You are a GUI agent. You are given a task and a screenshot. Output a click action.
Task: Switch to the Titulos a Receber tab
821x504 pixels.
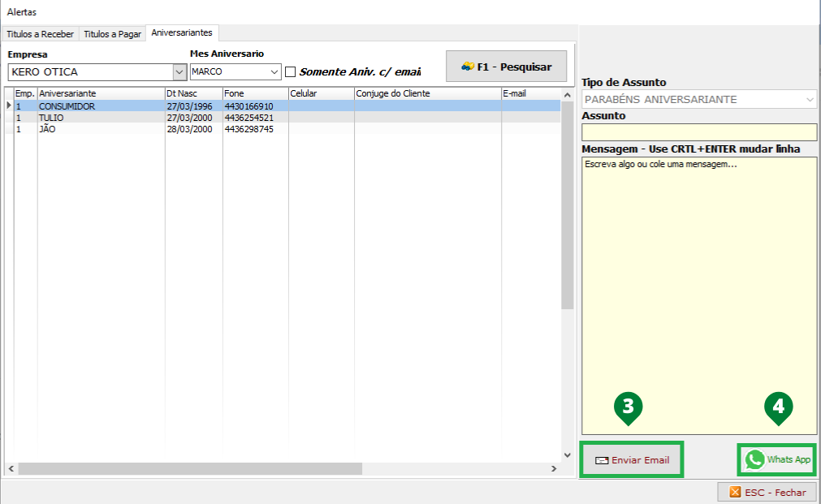[40, 34]
